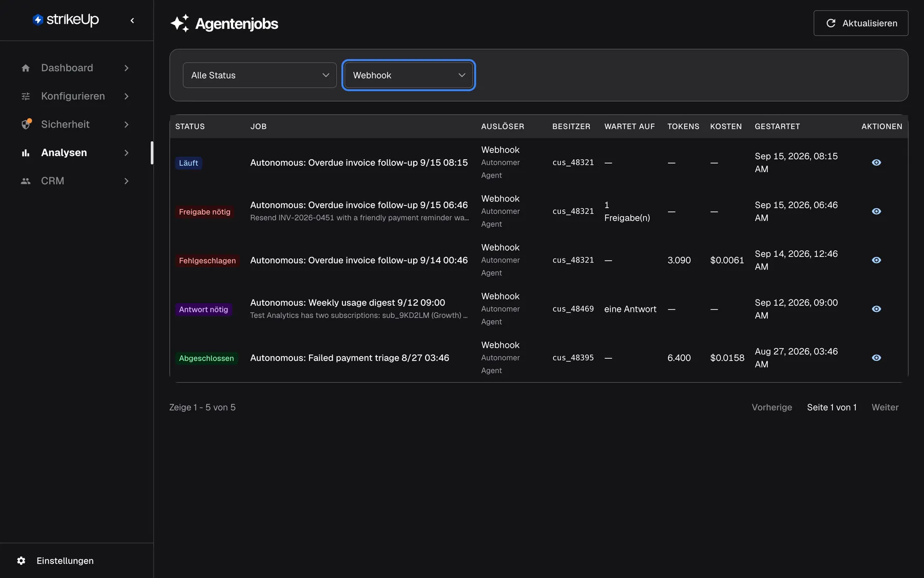This screenshot has height=578, width=924.
Task: Open the Webhook trigger filter dropdown
Action: tap(409, 75)
